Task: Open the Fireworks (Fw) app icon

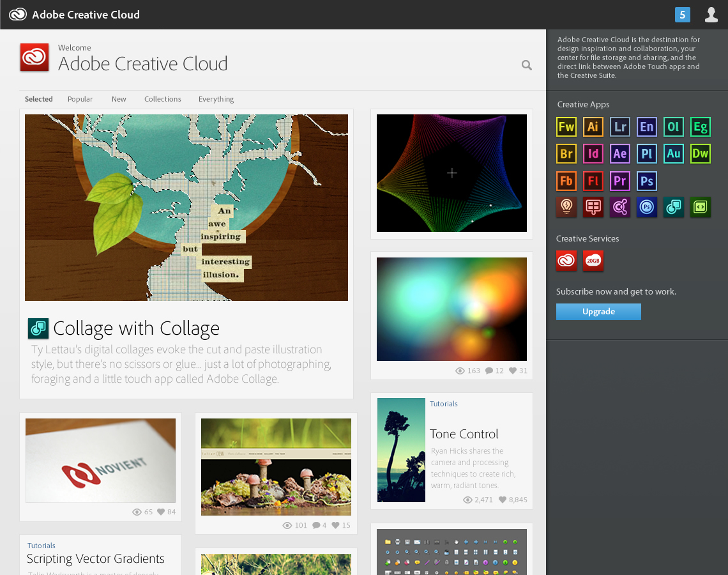Action: pyautogui.click(x=566, y=126)
